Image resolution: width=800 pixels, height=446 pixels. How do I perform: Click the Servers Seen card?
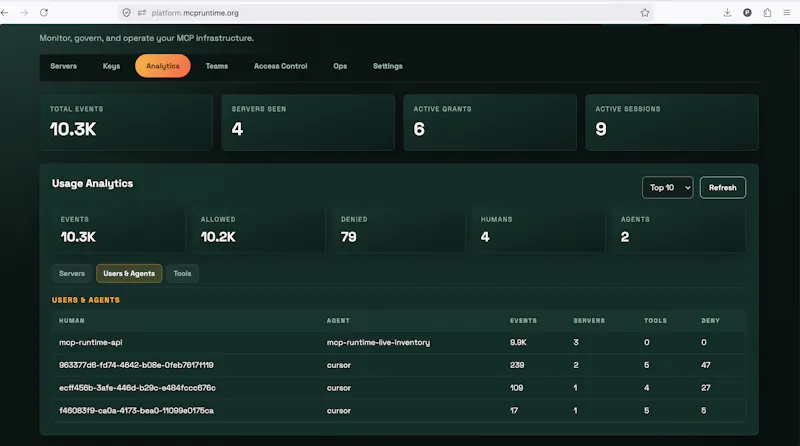coord(308,122)
